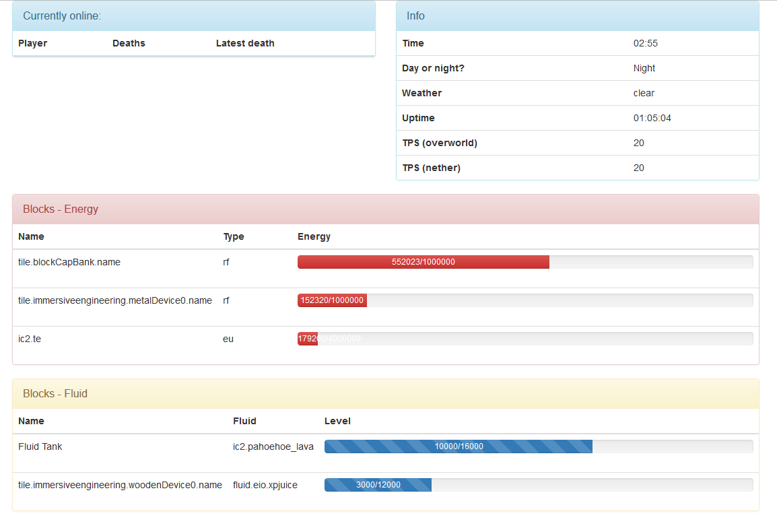The height and width of the screenshot is (532, 777).
Task: Click the Weather row label
Action: click(x=421, y=93)
